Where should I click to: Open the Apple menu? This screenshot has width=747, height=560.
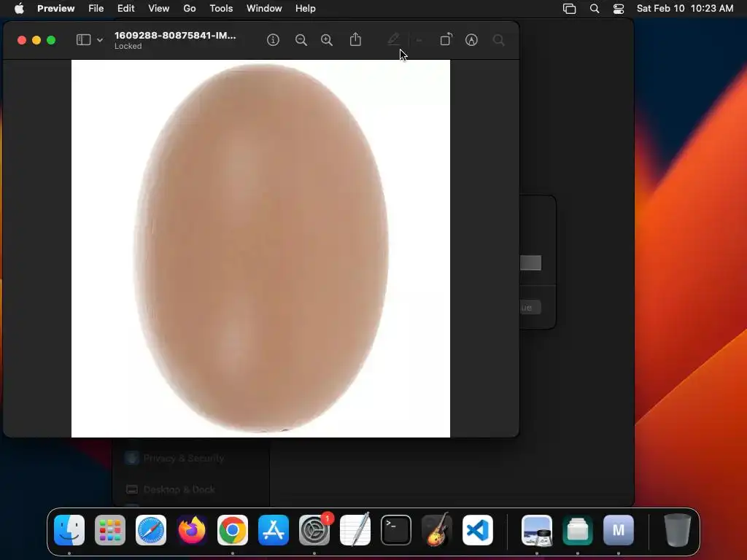pyautogui.click(x=19, y=8)
